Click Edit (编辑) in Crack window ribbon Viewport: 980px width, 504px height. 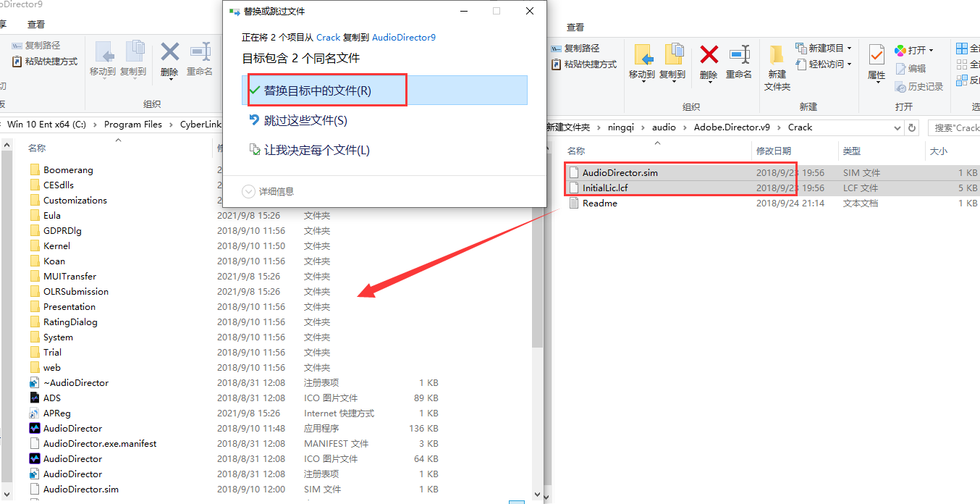click(911, 69)
